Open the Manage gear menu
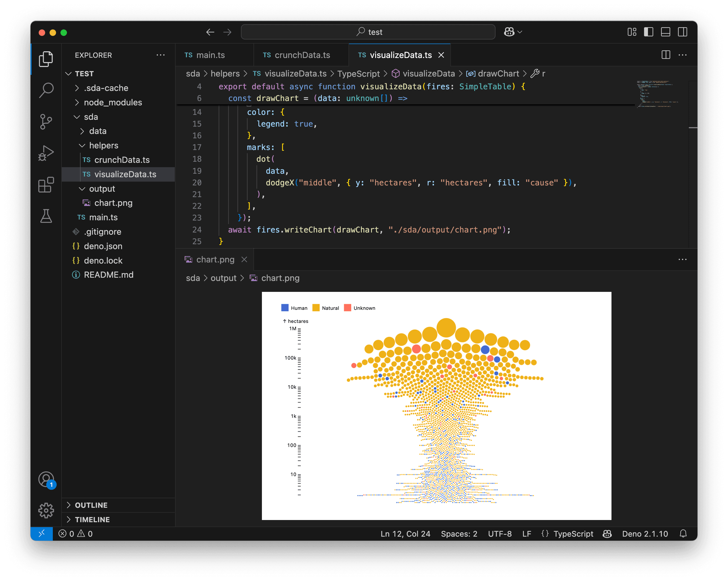Image resolution: width=728 pixels, height=581 pixels. (x=46, y=510)
